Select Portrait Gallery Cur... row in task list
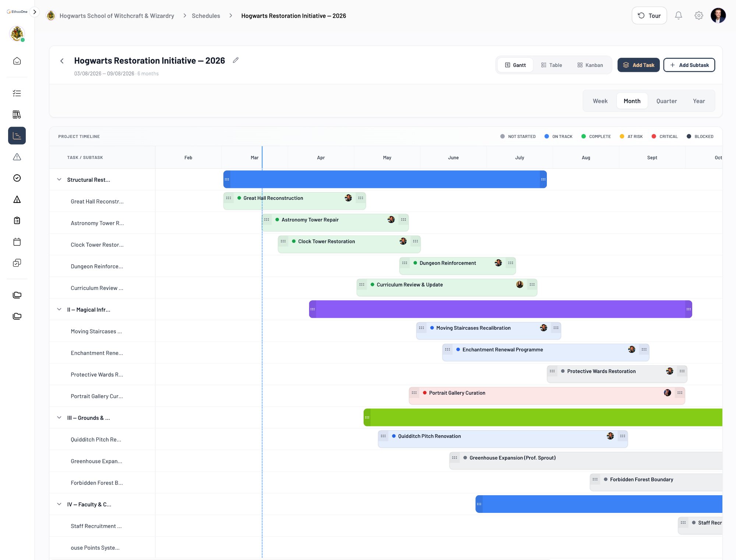Screen dimensions: 736x560 coord(102,396)
